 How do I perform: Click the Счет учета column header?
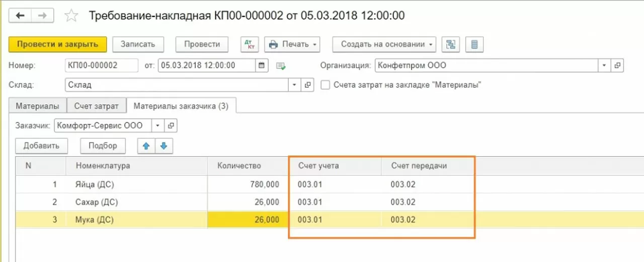[x=335, y=166]
